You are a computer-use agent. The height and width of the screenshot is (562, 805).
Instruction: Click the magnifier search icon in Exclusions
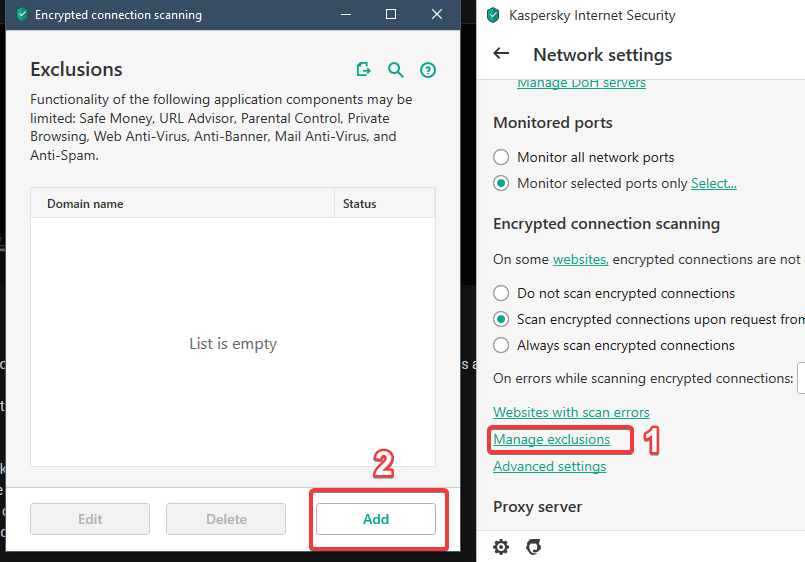click(396, 70)
